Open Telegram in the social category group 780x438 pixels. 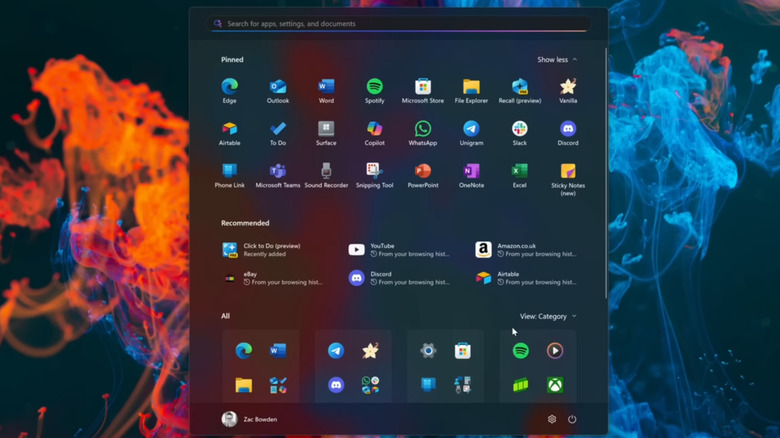[336, 350]
